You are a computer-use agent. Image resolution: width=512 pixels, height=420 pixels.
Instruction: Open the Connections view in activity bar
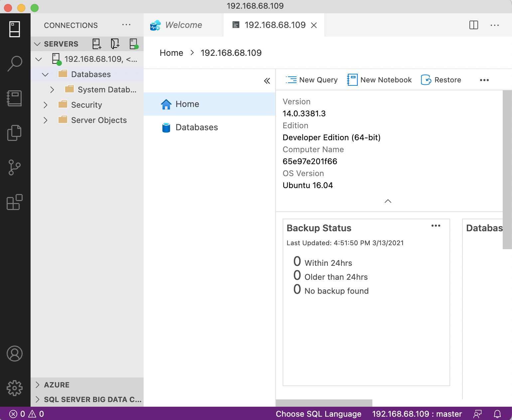tap(15, 29)
